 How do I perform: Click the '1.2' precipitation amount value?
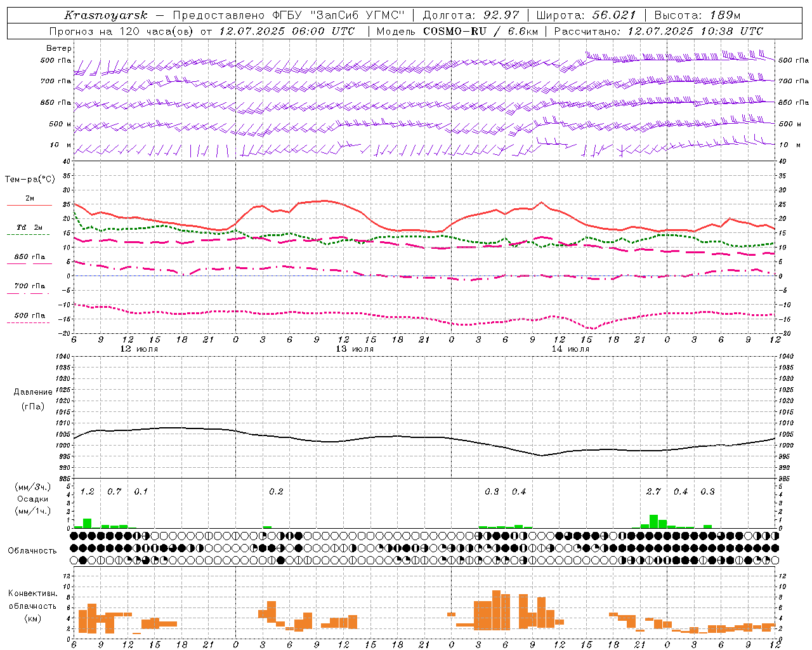coord(88,492)
